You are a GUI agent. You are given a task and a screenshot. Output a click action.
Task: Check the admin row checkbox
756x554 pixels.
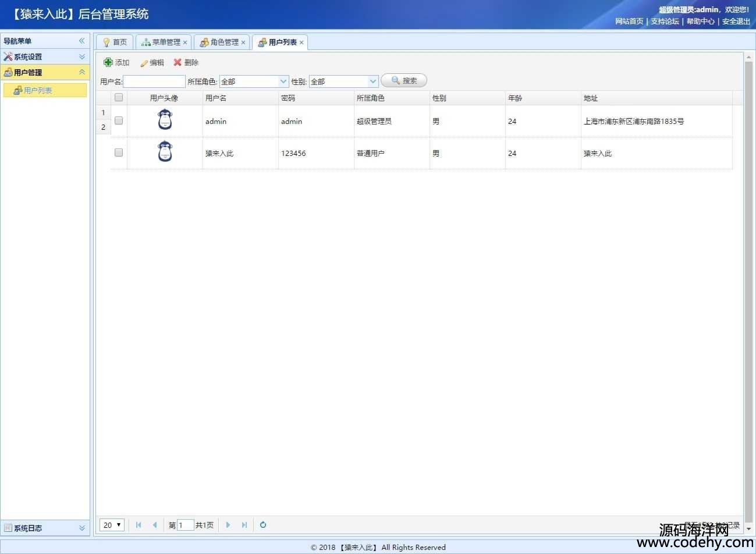(x=119, y=120)
